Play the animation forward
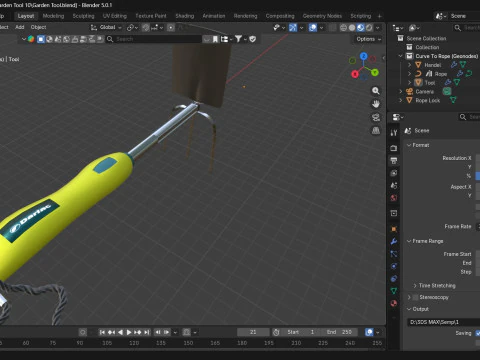Viewport: 480px width, 360px height. coord(129,332)
